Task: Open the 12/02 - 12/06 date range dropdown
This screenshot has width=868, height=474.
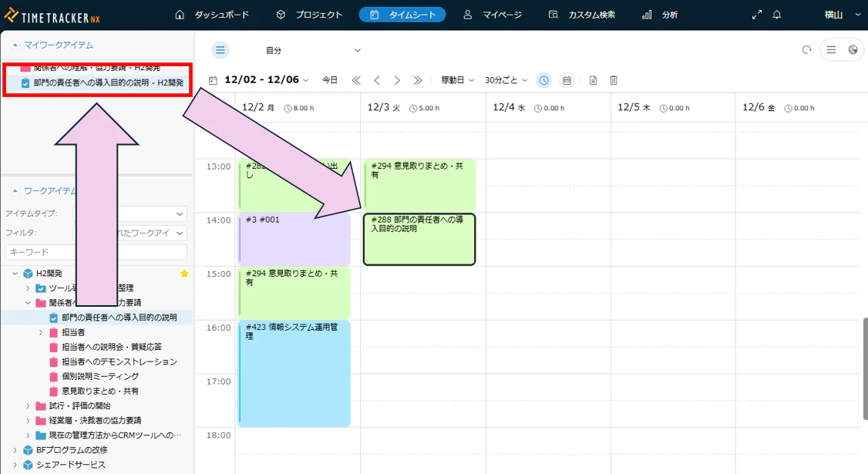Action: [x=266, y=79]
